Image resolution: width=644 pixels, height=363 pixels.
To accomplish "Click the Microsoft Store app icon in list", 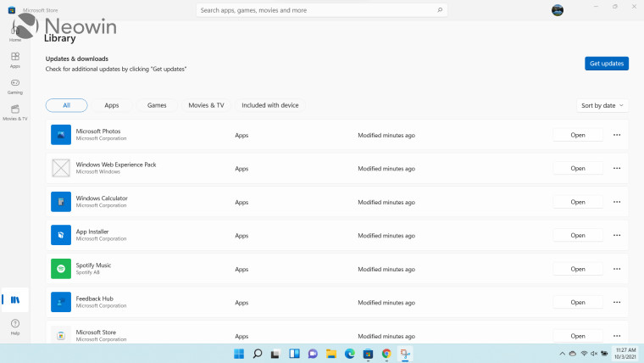I will click(61, 336).
